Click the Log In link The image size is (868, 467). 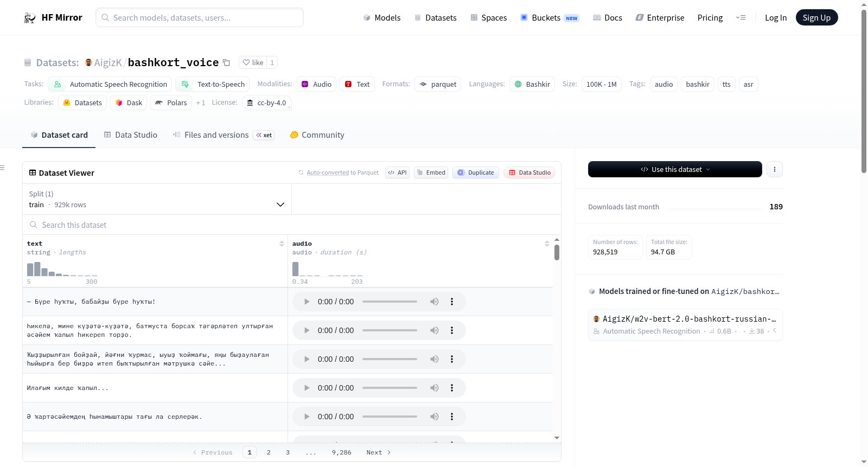point(776,18)
